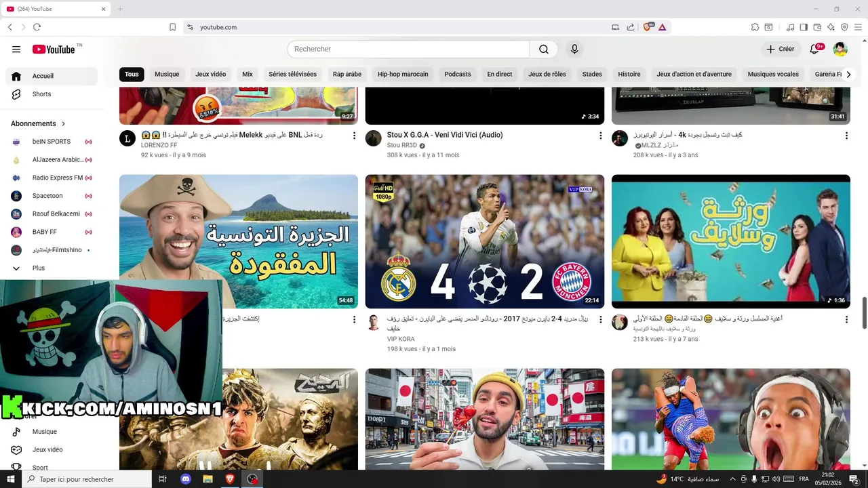The image size is (868, 488).
Task: Open more options for MLZLZ video
Action: 846,136
